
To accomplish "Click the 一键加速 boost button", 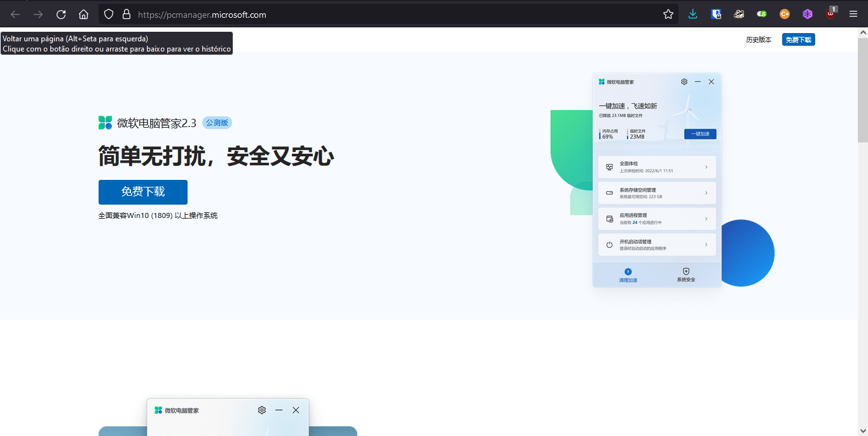I will 700,134.
